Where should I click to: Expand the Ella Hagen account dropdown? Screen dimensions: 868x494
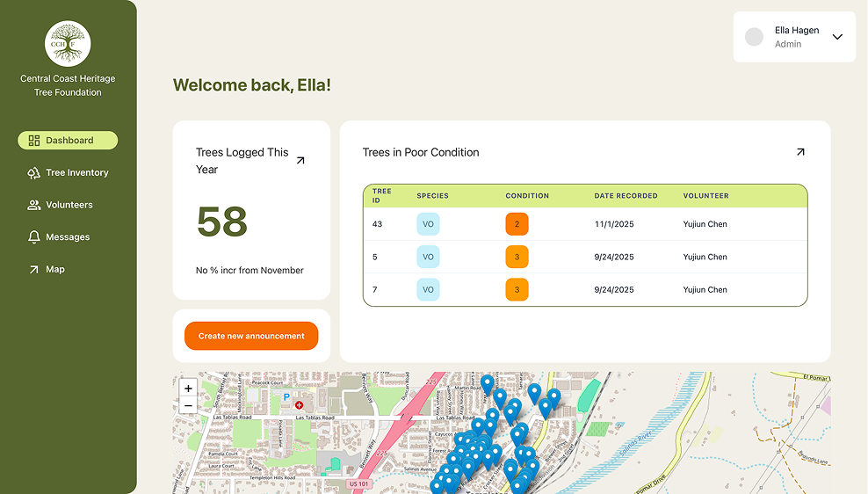[x=836, y=37]
